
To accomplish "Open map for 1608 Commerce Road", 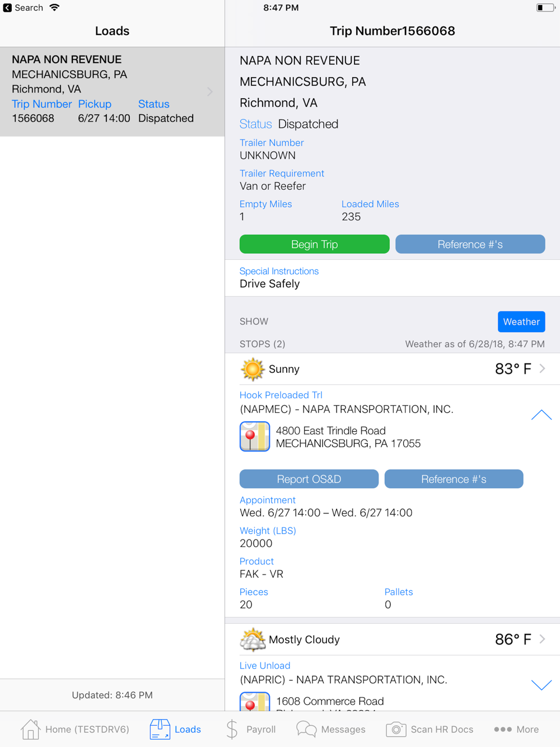I will (255, 702).
